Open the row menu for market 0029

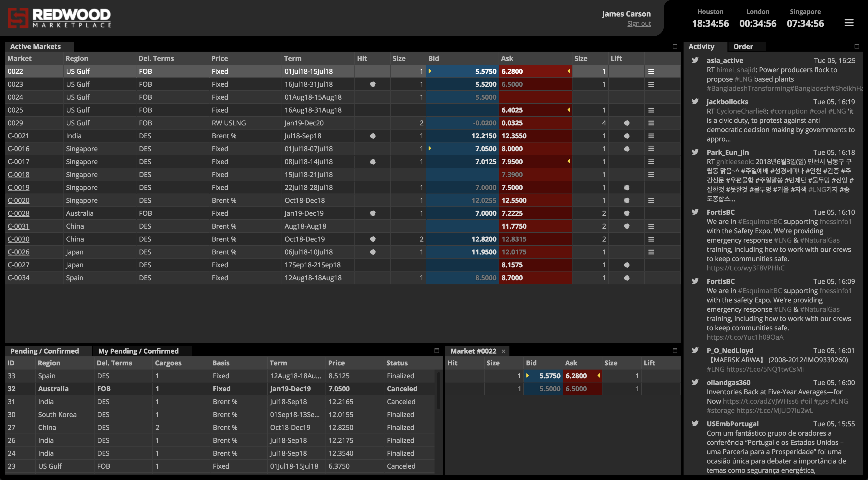(x=651, y=123)
